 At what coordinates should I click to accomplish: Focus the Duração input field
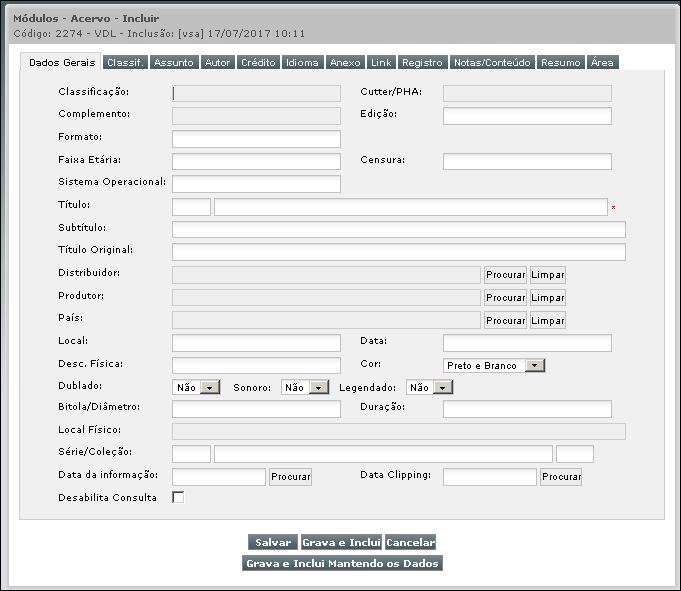pyautogui.click(x=527, y=409)
